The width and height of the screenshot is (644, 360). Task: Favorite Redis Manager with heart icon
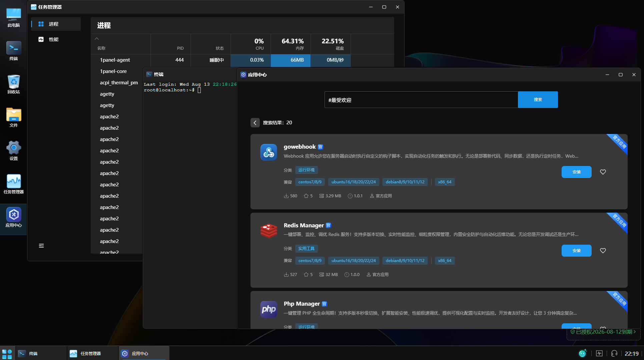(603, 251)
